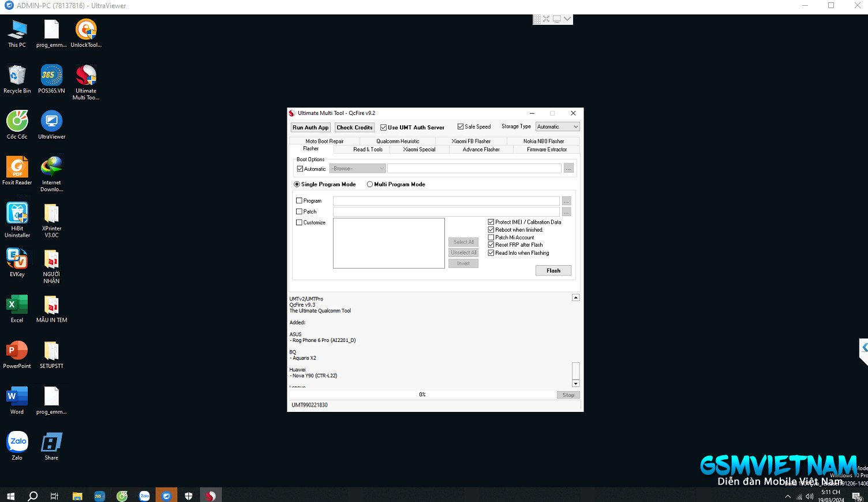Viewport: 868px width, 502px height.
Task: Switch to Xiaomi FB Flasher tab
Action: coord(471,141)
